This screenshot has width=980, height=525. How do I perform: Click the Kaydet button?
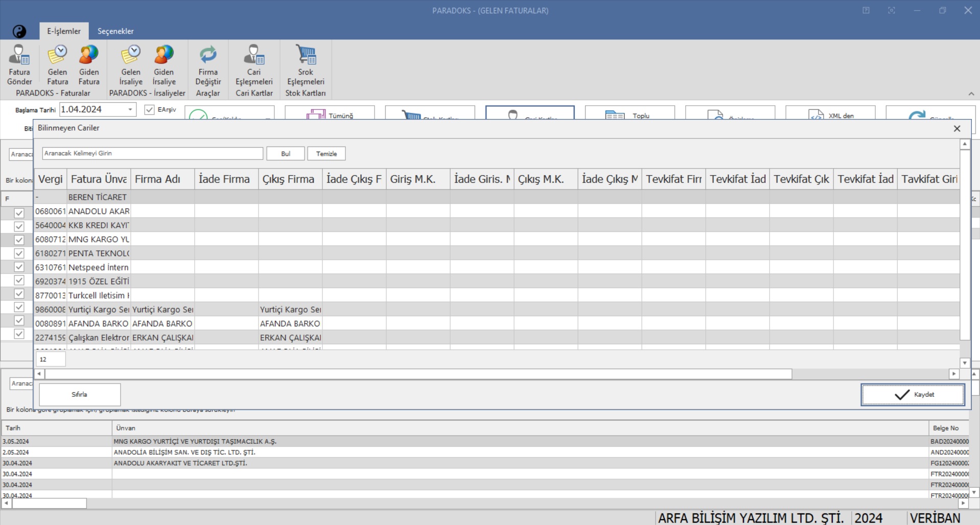point(913,395)
